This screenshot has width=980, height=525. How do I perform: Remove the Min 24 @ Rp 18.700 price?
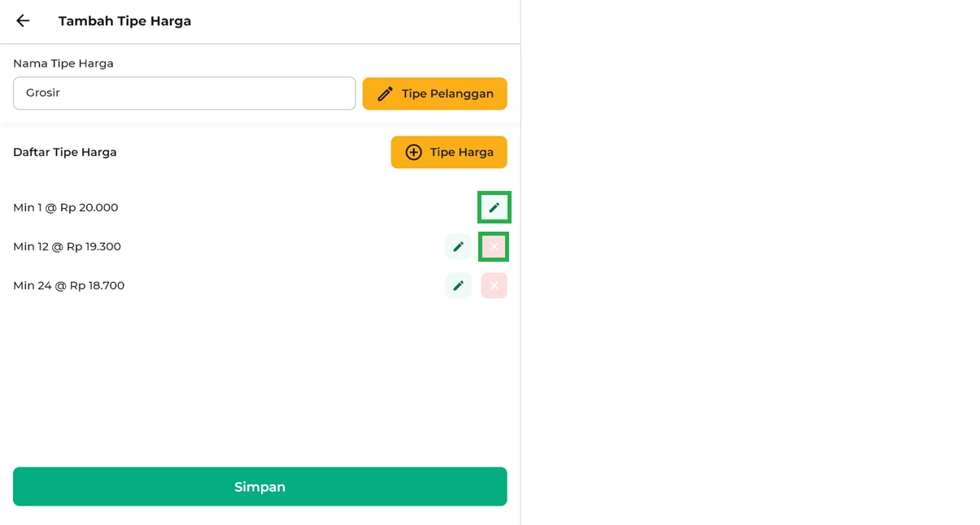point(494,285)
